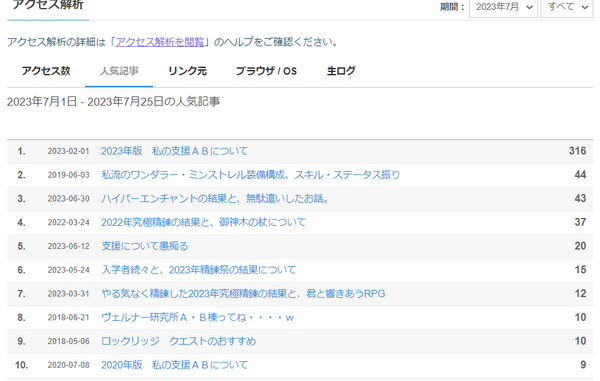
Task: Open article 2020年版 私の支援ＡＢについて
Action: 174,365
